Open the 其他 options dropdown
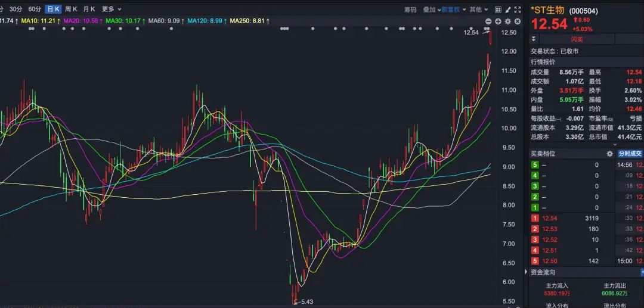 (479, 10)
